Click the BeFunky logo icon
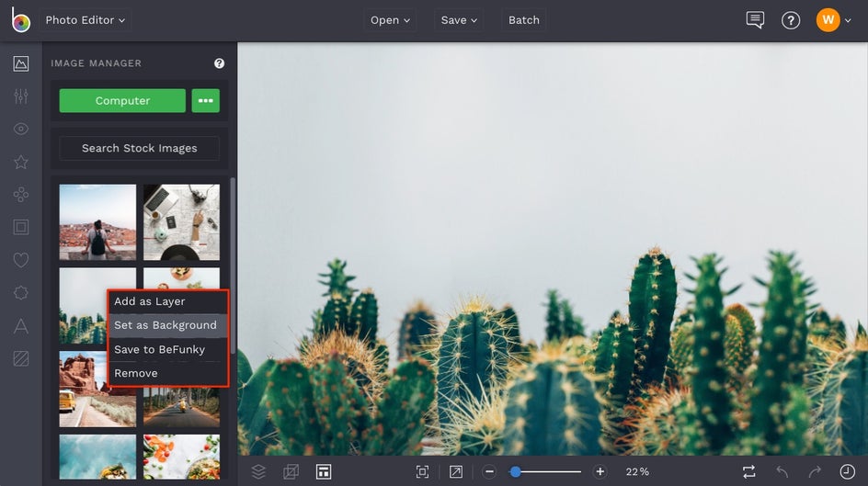Viewport: 868px width, 486px height. tap(20, 20)
